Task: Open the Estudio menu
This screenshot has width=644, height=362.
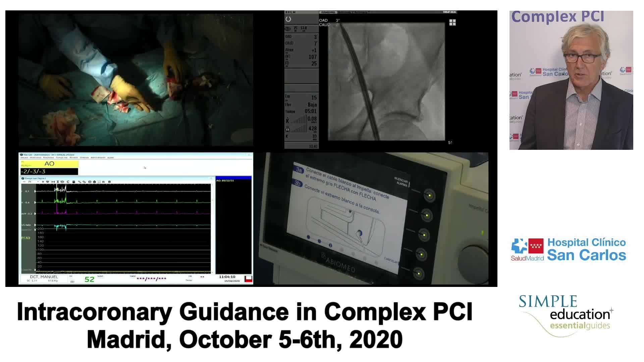Action: (24, 158)
